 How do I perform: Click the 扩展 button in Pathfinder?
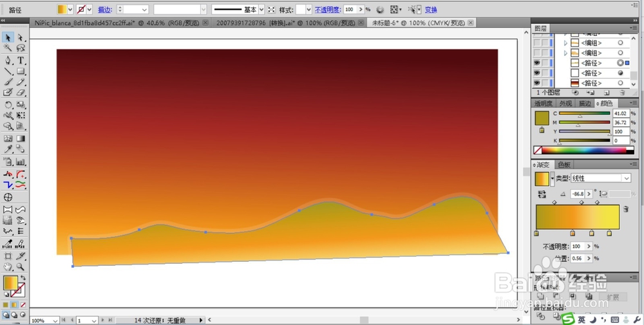613,297
